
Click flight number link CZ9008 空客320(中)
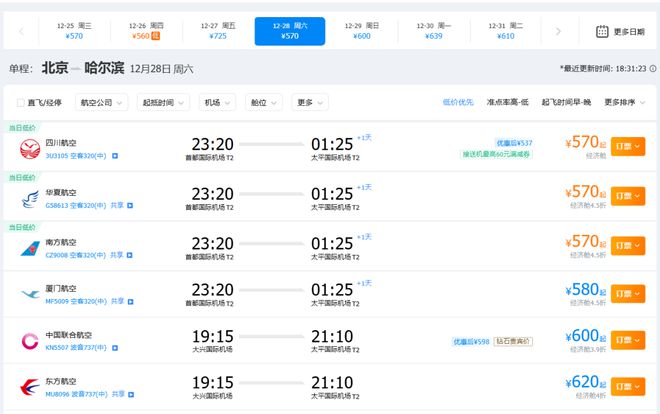76,255
